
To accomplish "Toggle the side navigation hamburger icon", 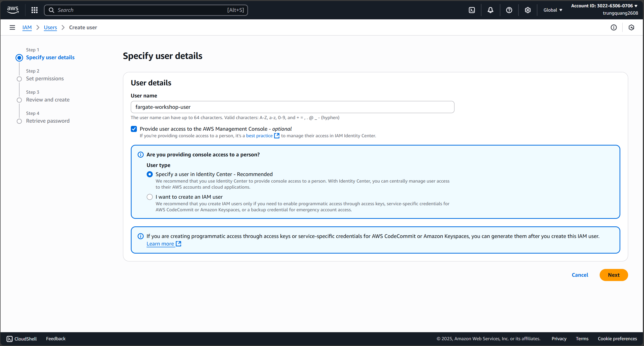I will (12, 27).
